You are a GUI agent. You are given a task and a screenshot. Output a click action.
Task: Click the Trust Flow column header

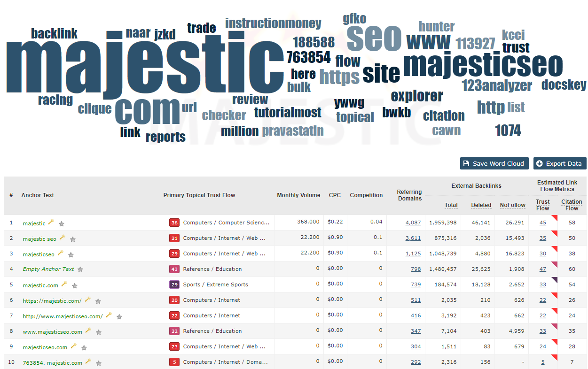pos(542,205)
